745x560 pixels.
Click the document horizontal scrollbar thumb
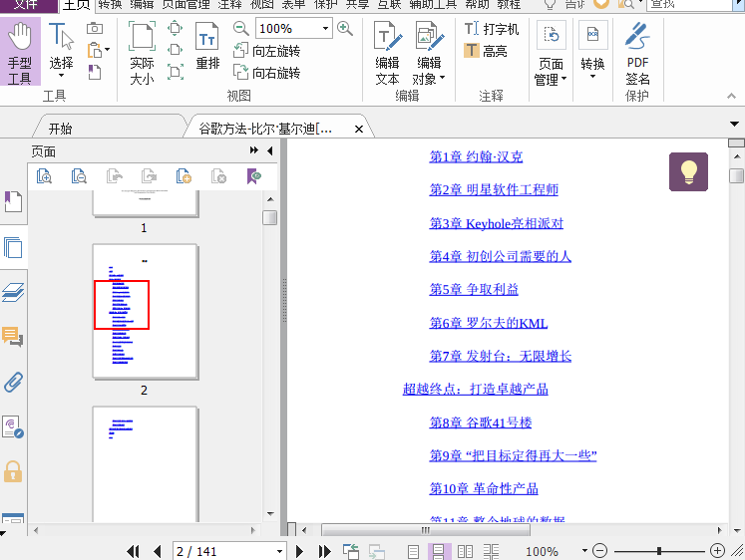pyautogui.click(x=426, y=530)
